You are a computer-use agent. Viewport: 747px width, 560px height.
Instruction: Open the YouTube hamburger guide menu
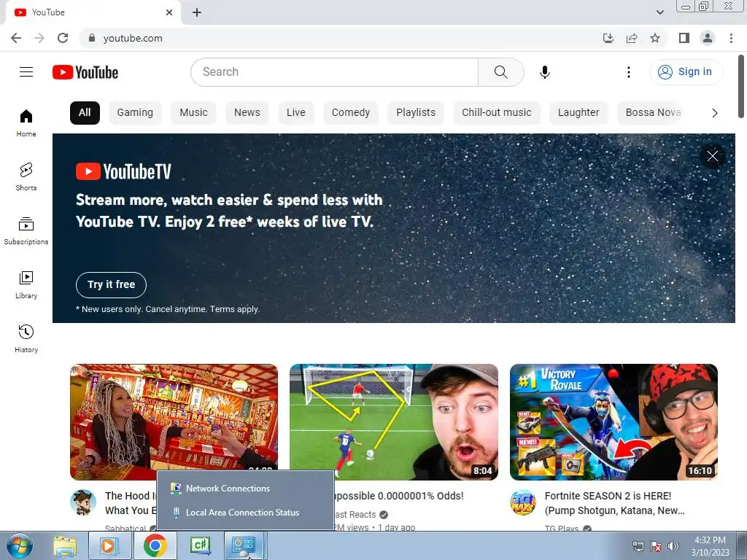(26, 72)
